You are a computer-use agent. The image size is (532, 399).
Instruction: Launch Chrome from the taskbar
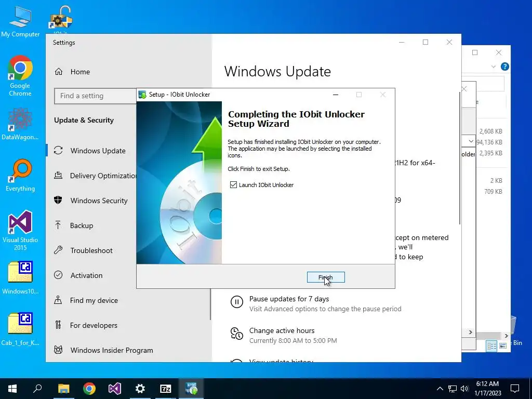click(x=89, y=389)
